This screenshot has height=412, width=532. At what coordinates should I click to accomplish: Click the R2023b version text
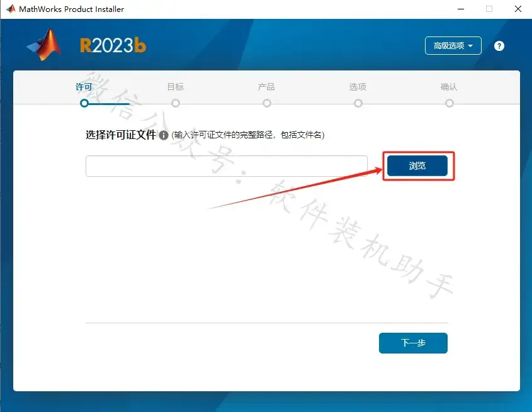pyautogui.click(x=113, y=45)
